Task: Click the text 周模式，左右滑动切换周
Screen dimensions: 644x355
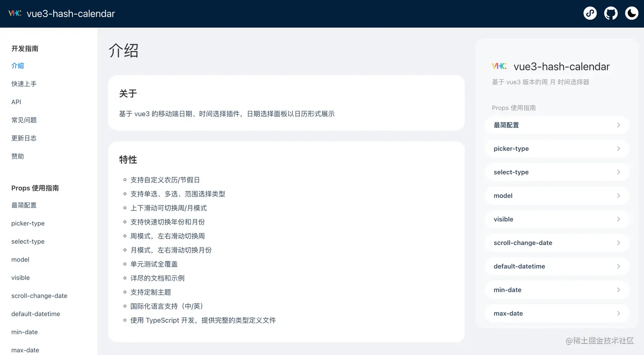Action: click(x=167, y=236)
